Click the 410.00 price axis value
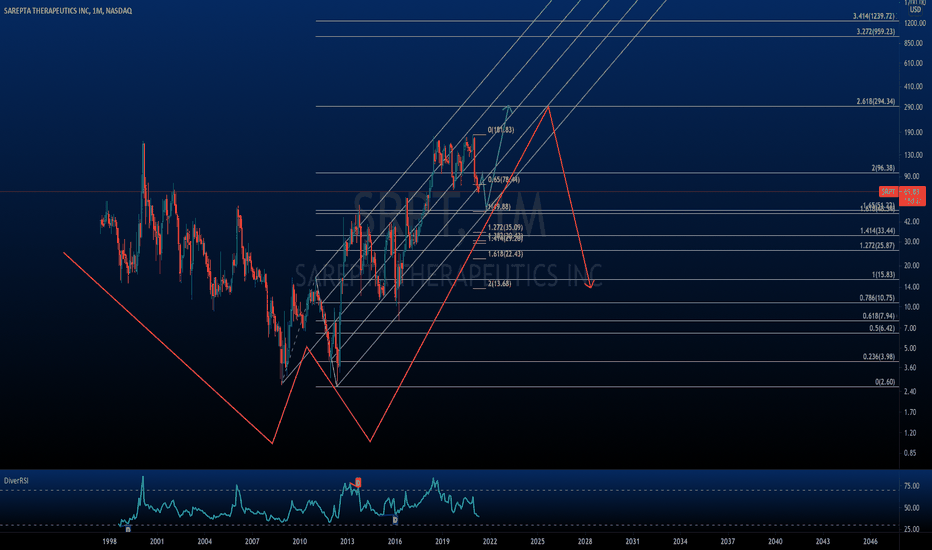The image size is (932, 550). click(x=914, y=87)
